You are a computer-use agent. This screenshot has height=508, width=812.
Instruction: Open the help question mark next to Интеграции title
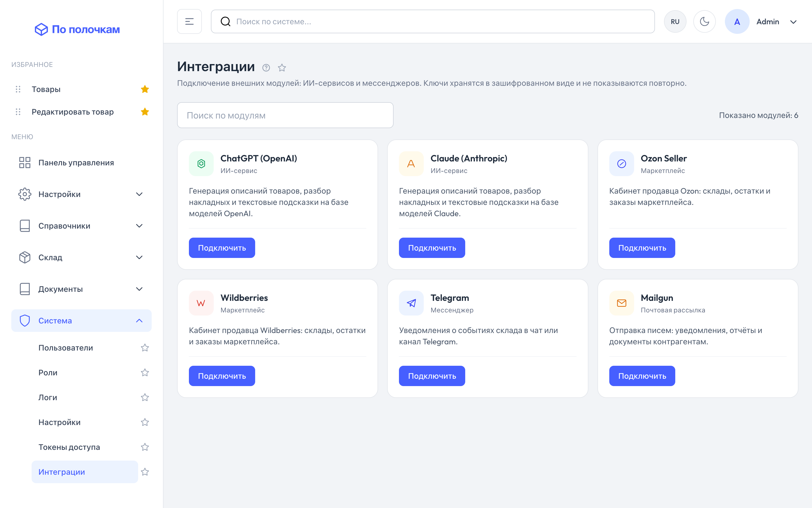pyautogui.click(x=266, y=68)
